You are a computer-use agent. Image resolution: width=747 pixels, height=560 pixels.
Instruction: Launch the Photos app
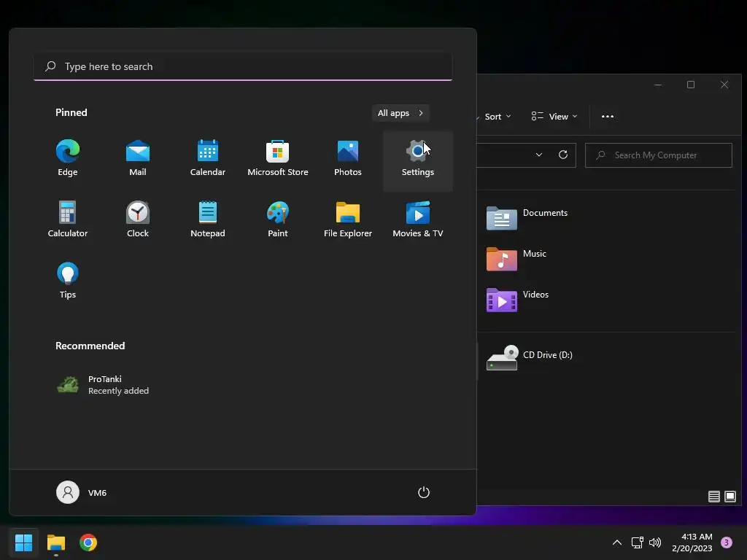(x=348, y=158)
